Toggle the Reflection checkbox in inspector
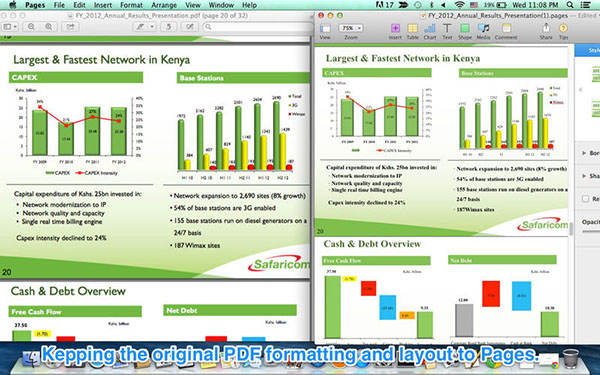This screenshot has height=375, width=600. (x=585, y=199)
